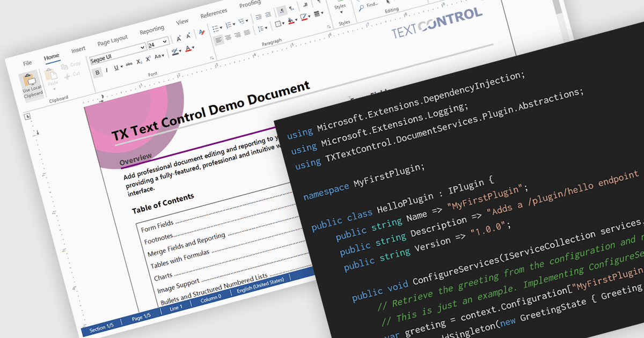Apply subscript formatting
644x338 pixels.
tap(139, 62)
